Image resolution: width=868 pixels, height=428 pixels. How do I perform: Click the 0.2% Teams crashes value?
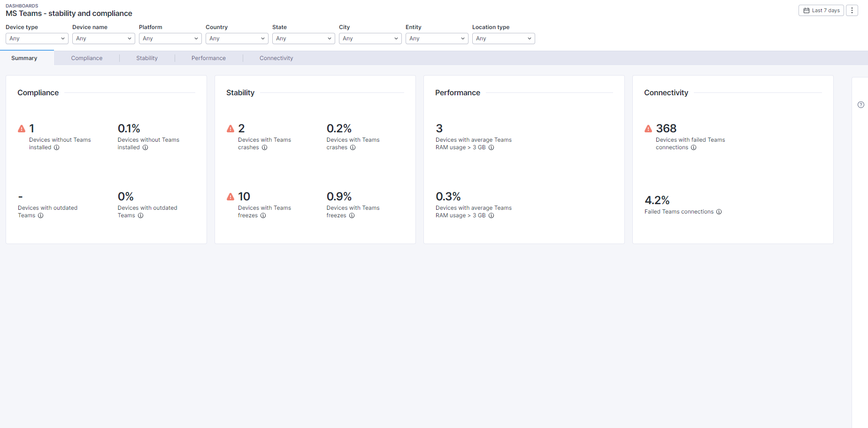tap(339, 129)
